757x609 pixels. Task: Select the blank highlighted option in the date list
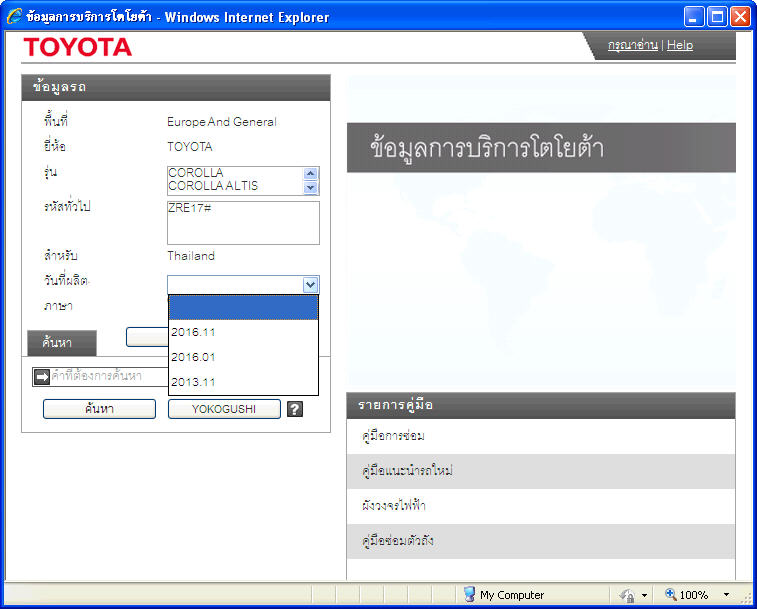click(243, 308)
